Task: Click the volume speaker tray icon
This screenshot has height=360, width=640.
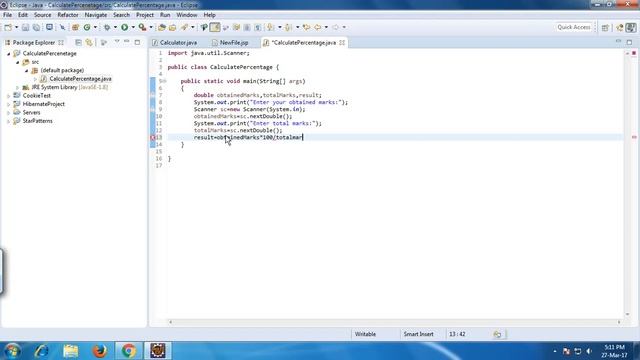Action: pyautogui.click(x=589, y=351)
